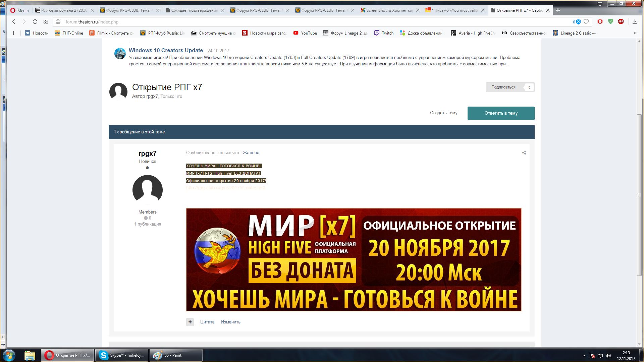Open the downloads arrow icon
Viewport: 644px width, 362px height.
pos(635,22)
